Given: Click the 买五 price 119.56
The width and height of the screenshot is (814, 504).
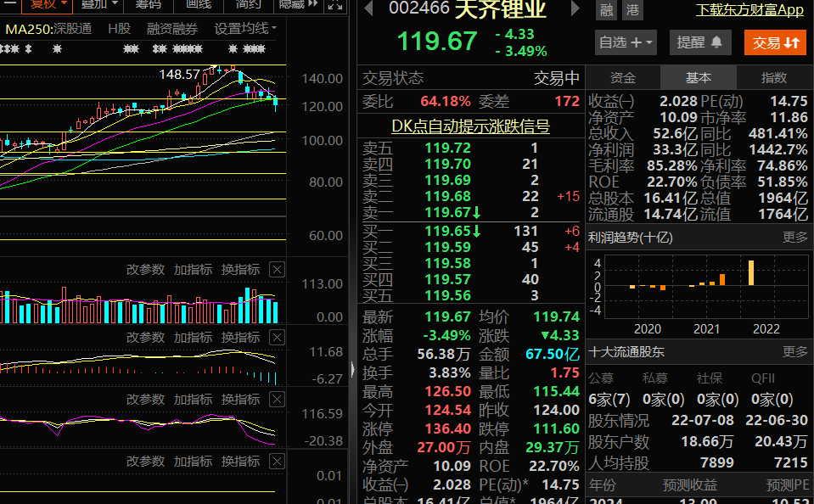Looking at the screenshot, I should tap(447, 295).
